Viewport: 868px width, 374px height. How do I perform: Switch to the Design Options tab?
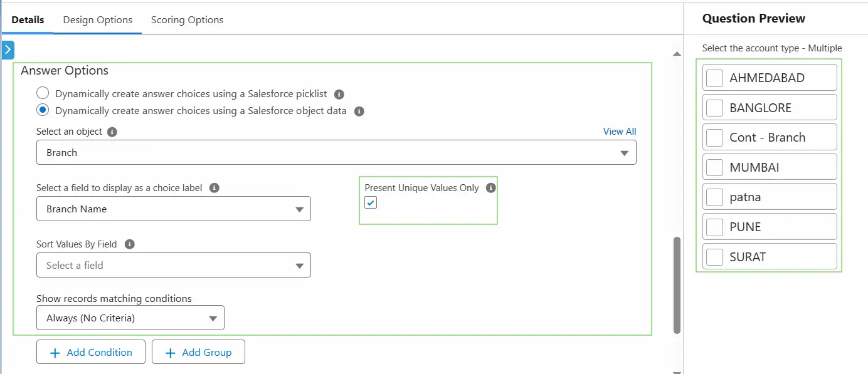click(x=98, y=19)
